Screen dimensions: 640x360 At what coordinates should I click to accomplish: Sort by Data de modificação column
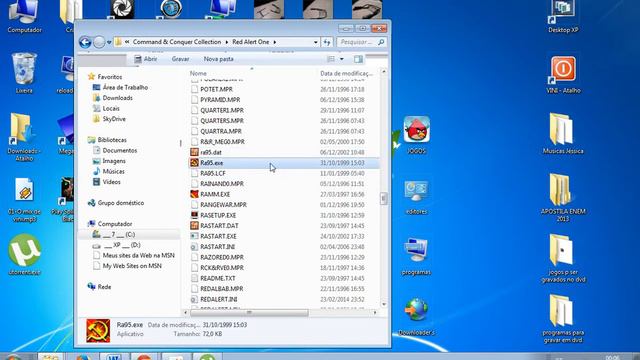coord(346,73)
